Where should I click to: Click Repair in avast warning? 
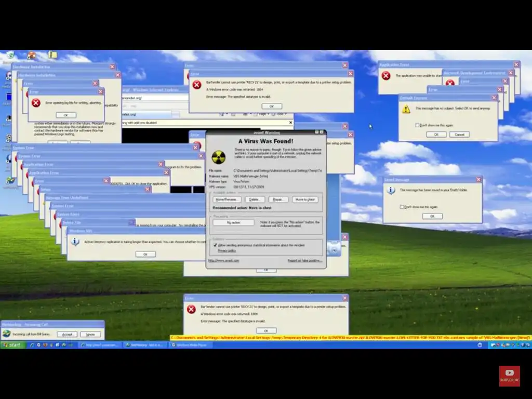278,199
